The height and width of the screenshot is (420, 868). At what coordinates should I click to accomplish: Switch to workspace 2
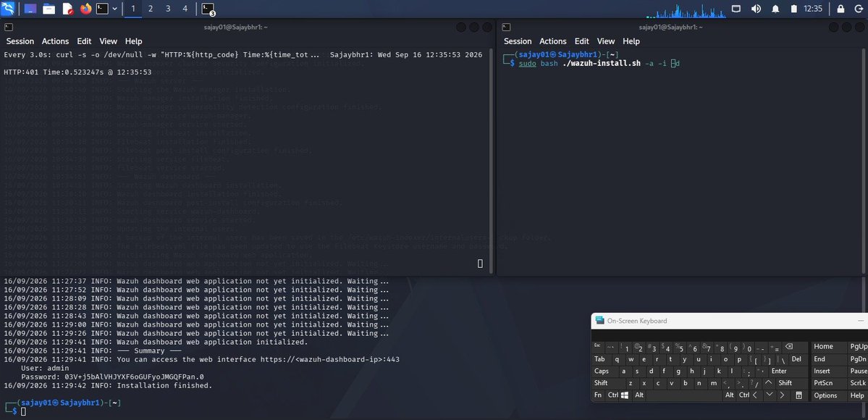(x=151, y=9)
